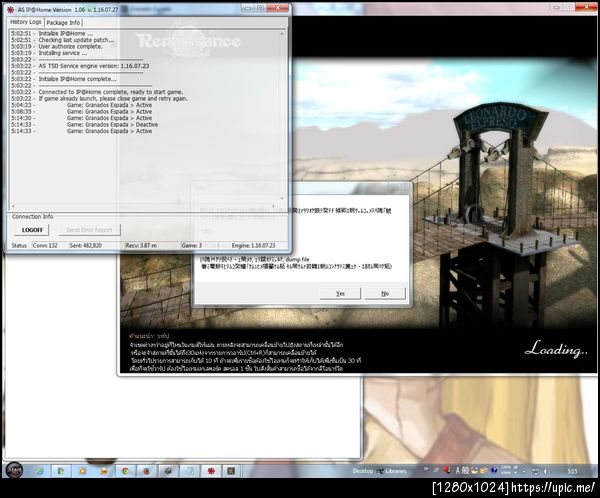Open the Windows Start orb

pyautogui.click(x=15, y=470)
